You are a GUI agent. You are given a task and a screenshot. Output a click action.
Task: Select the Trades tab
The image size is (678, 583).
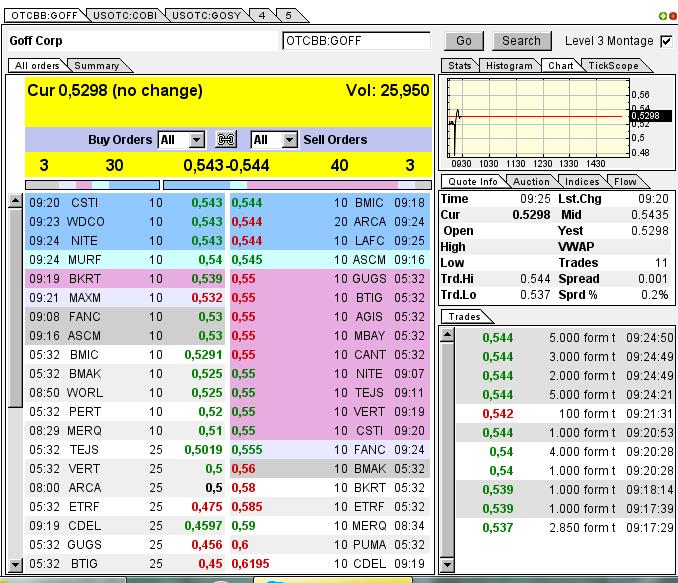(464, 317)
